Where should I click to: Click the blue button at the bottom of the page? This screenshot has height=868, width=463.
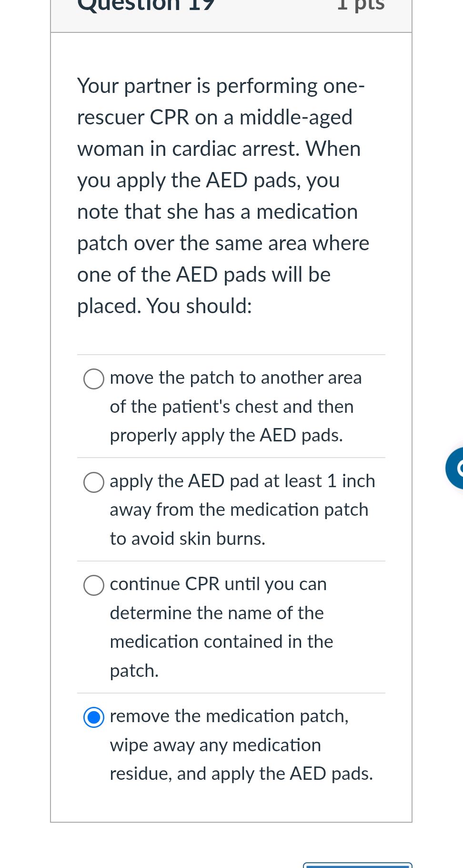tap(358, 866)
